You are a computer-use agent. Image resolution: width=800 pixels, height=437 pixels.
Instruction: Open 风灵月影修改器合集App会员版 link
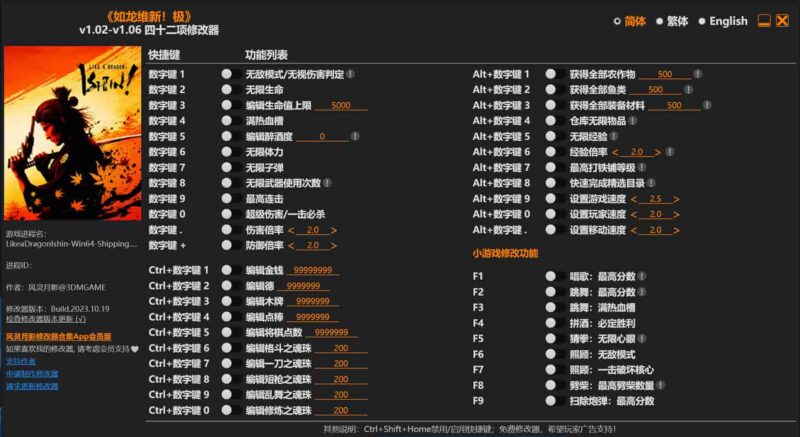[x=59, y=337]
